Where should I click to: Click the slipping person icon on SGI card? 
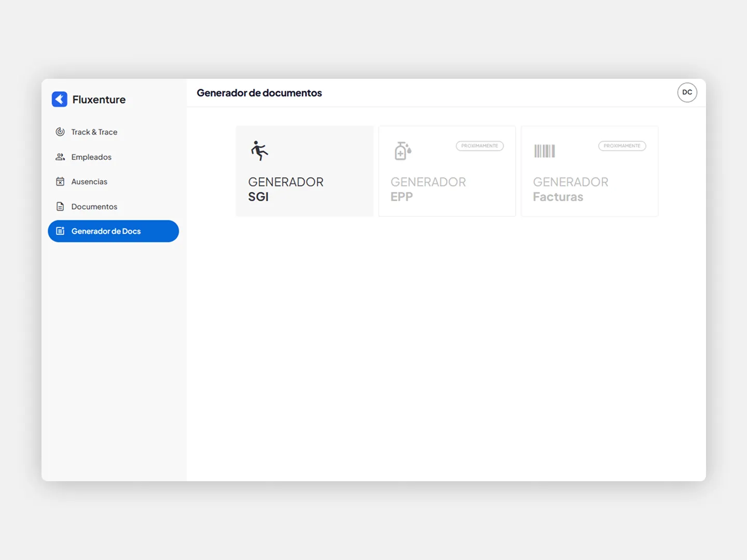(x=259, y=150)
